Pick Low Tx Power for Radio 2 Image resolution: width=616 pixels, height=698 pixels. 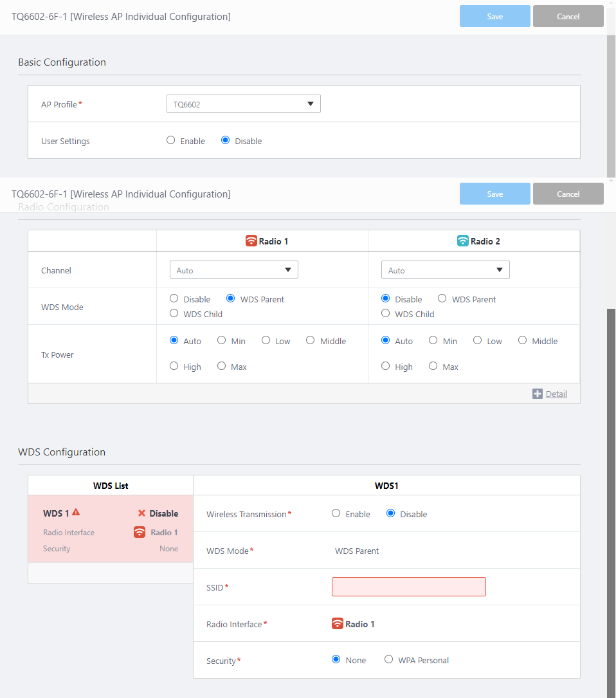pyautogui.click(x=478, y=340)
